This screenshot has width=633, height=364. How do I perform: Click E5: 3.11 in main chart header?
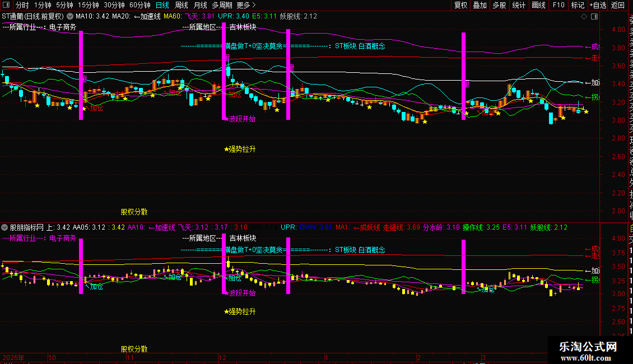(x=264, y=16)
